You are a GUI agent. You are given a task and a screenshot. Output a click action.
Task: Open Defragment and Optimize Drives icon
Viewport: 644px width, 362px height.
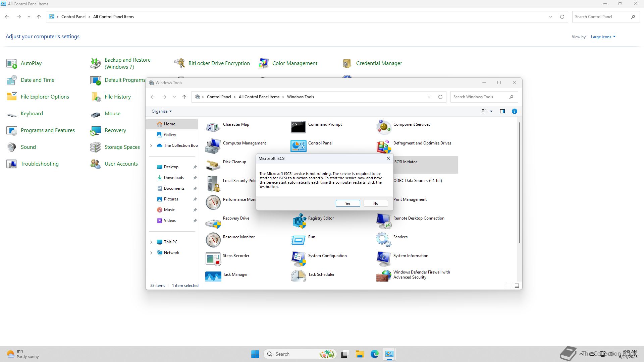(x=383, y=146)
